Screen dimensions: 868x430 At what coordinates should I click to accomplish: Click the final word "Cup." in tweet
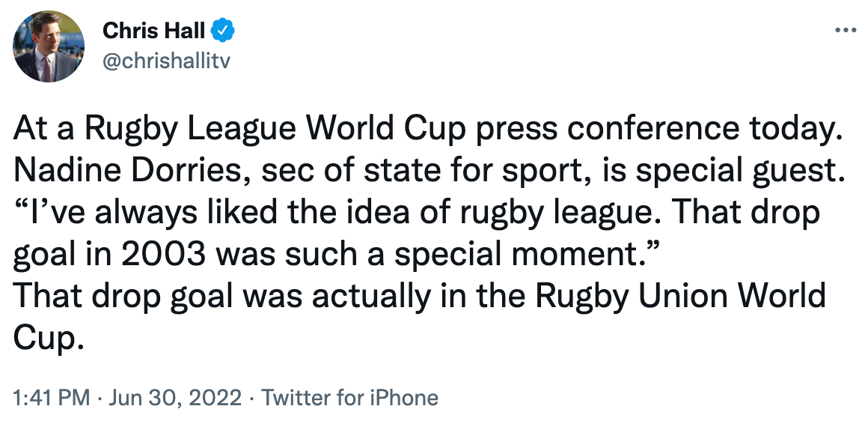pyautogui.click(x=45, y=339)
